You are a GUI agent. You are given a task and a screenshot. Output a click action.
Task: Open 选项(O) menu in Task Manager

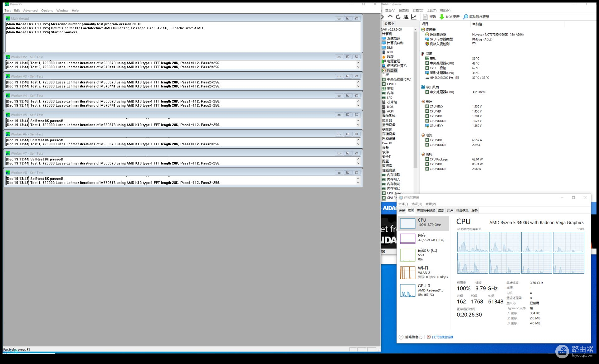click(416, 204)
